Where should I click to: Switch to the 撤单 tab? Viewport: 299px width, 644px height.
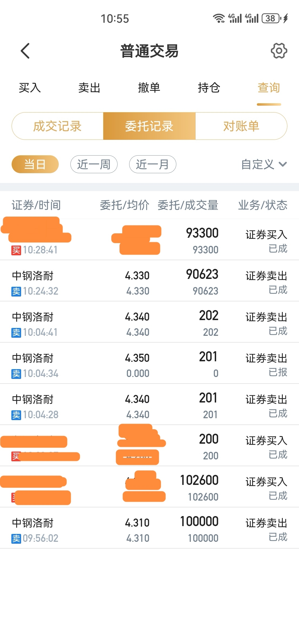pyautogui.click(x=149, y=88)
